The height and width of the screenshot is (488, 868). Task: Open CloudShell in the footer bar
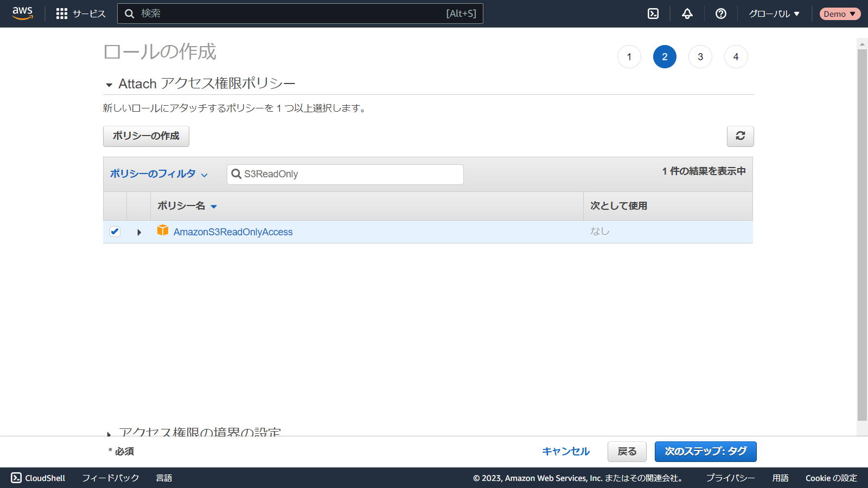point(38,478)
